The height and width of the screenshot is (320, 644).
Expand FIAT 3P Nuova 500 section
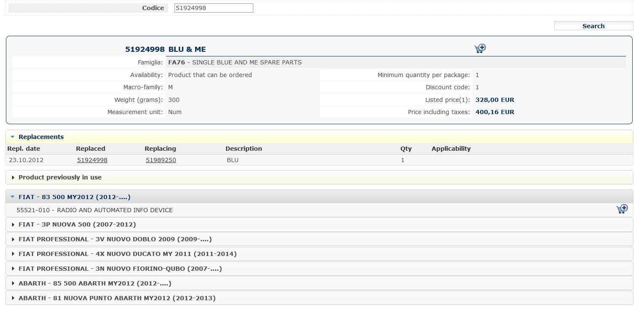319,224
